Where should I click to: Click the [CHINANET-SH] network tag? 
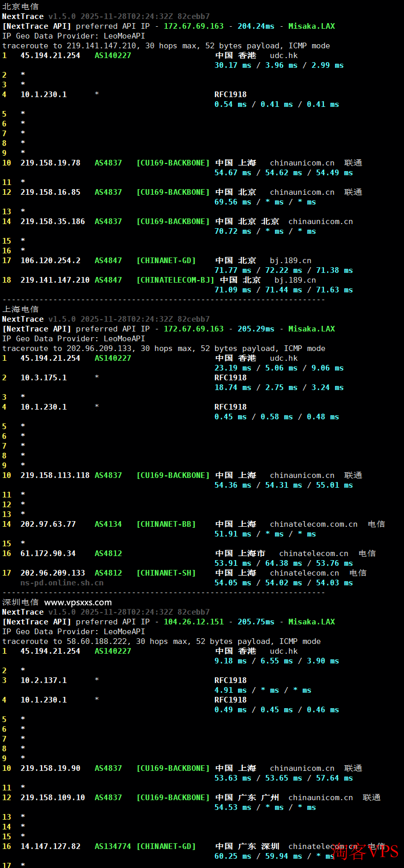pyautogui.click(x=166, y=573)
